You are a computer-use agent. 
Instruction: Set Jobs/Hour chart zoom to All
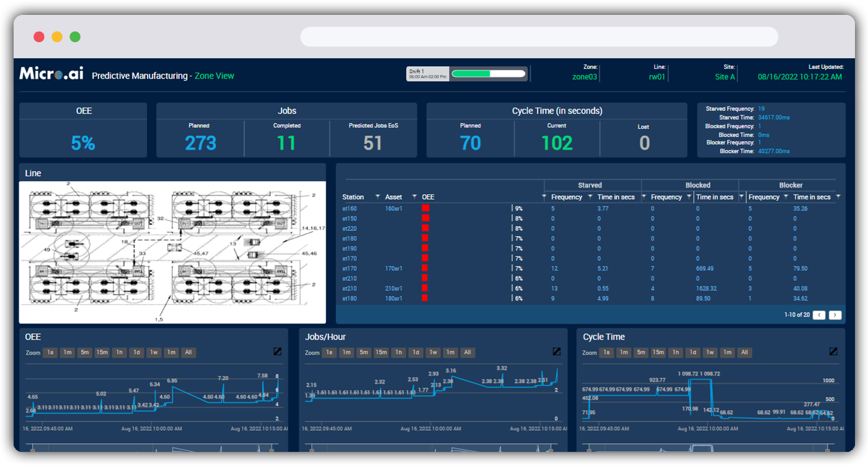click(x=468, y=353)
